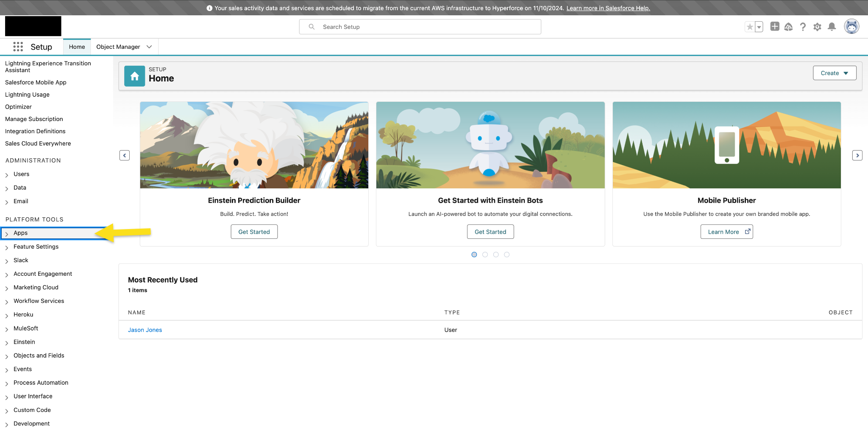This screenshot has height=434, width=868.
Task: Select the third carousel page dot
Action: 496,255
